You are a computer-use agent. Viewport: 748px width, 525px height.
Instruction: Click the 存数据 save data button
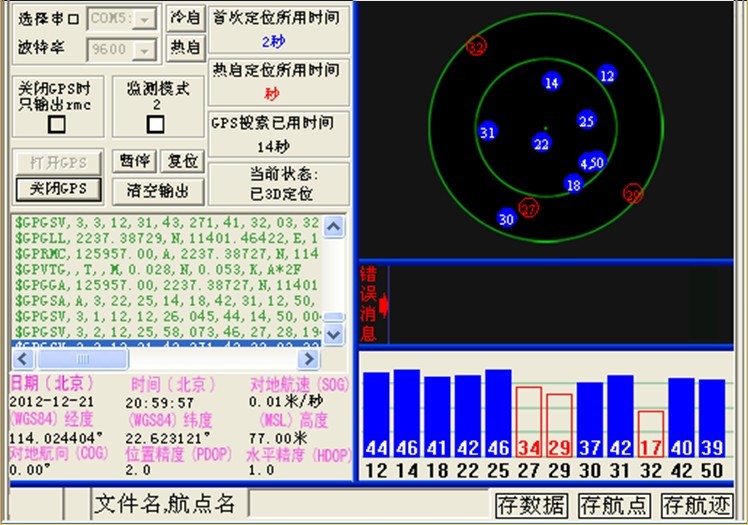(531, 505)
